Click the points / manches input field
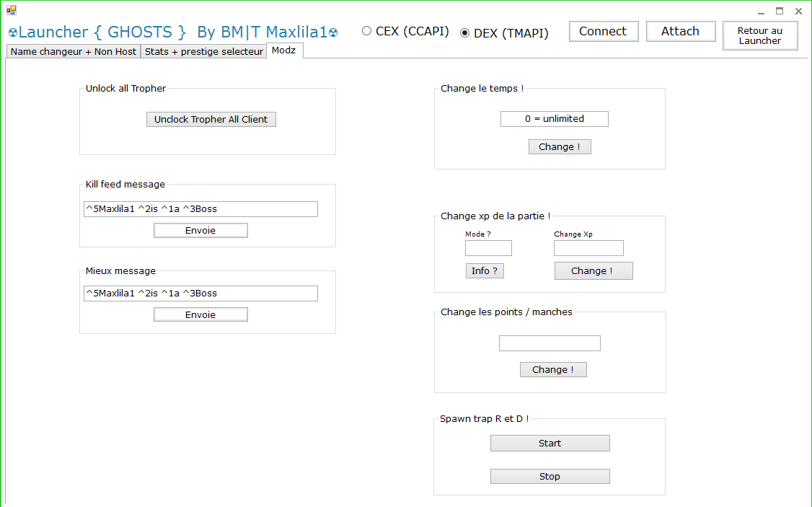 (x=550, y=343)
